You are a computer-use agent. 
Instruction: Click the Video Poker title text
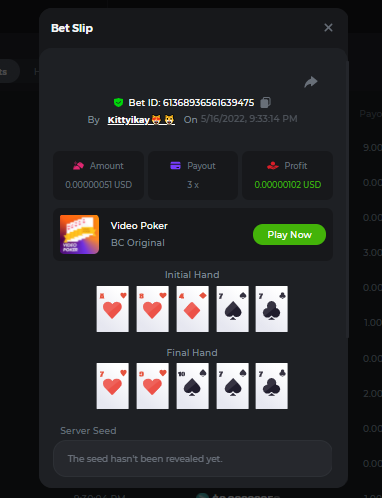coord(139,226)
